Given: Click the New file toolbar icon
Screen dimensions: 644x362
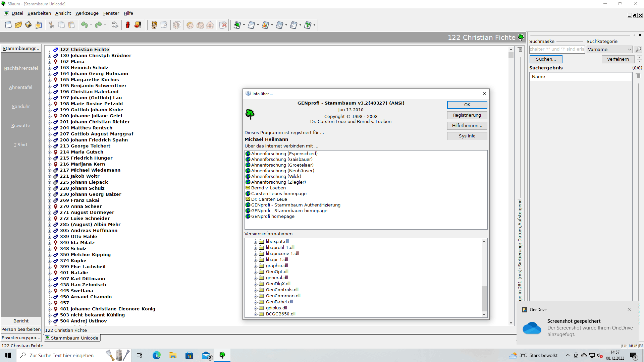Looking at the screenshot, I should [x=8, y=25].
